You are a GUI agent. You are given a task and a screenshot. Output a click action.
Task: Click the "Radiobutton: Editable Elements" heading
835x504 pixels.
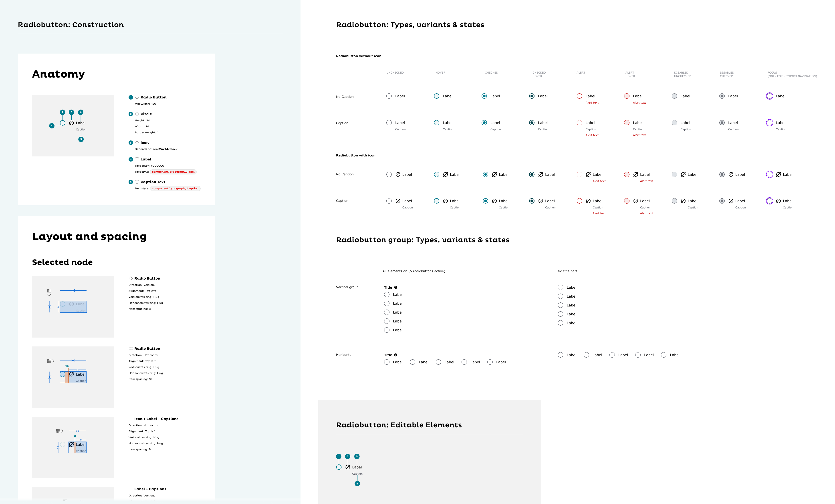click(399, 425)
